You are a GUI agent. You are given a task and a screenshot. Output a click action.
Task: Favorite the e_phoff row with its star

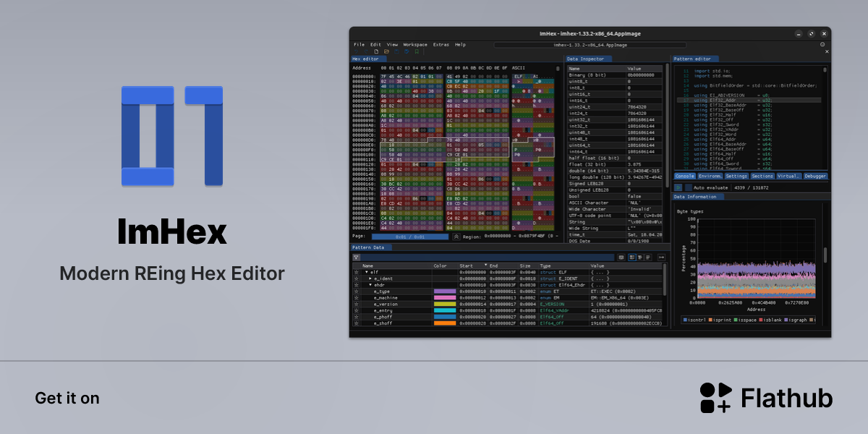click(356, 317)
